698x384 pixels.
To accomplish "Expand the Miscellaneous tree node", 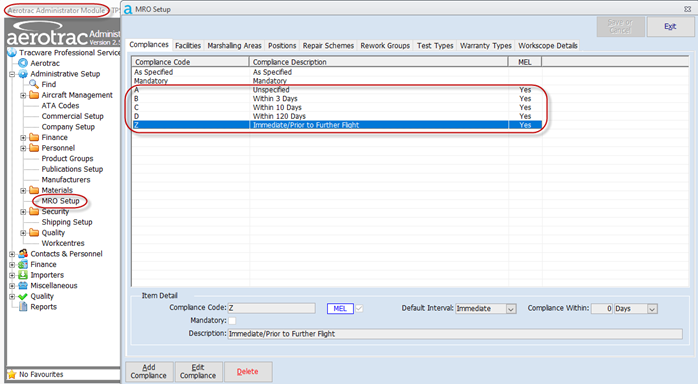I will pyautogui.click(x=12, y=286).
